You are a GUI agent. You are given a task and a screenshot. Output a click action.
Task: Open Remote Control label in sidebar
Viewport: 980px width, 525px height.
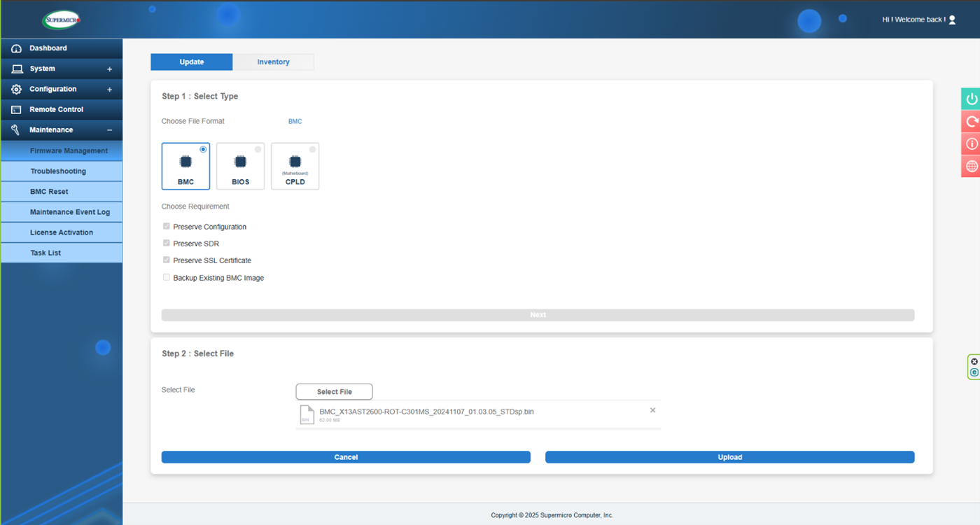pyautogui.click(x=56, y=110)
